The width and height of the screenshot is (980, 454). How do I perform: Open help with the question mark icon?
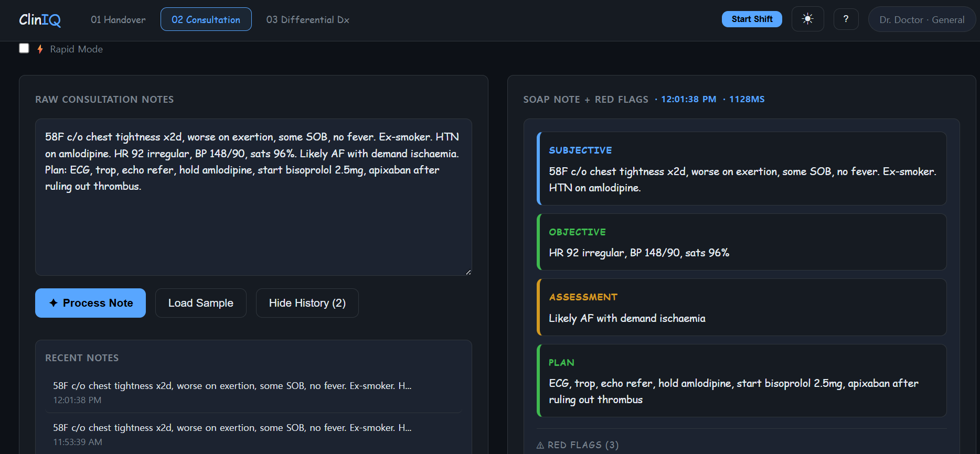(x=846, y=19)
